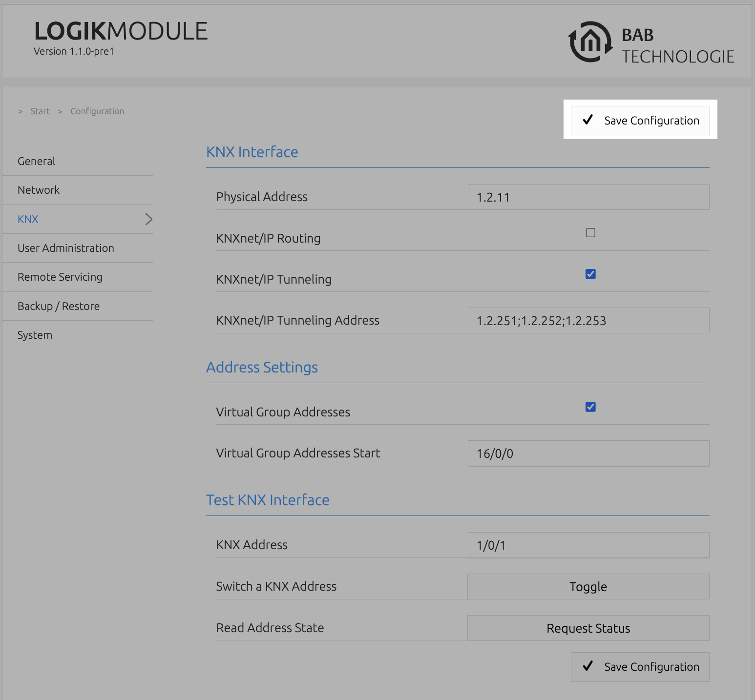Image resolution: width=755 pixels, height=700 pixels.
Task: Expand the KNX menu chevron arrow
Action: click(149, 219)
